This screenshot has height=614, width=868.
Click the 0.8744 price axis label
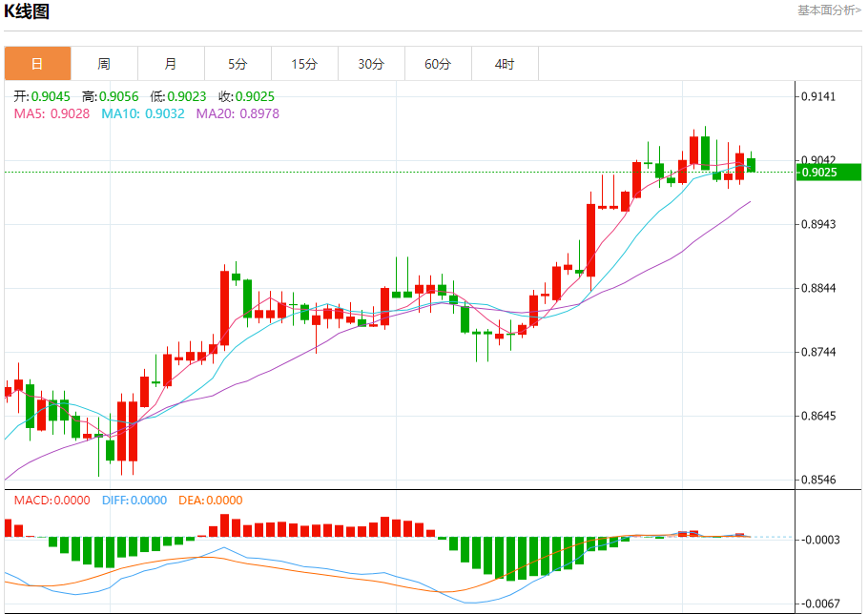[x=818, y=352]
